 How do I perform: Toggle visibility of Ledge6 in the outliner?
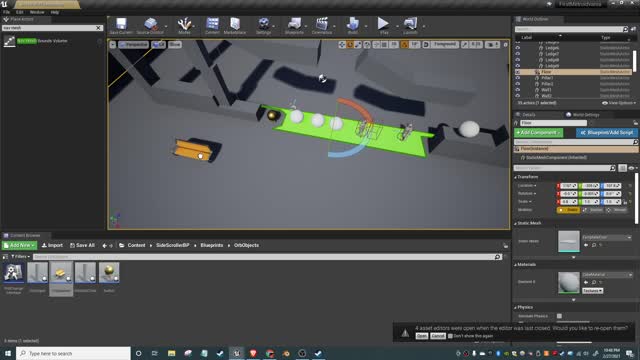click(x=518, y=48)
